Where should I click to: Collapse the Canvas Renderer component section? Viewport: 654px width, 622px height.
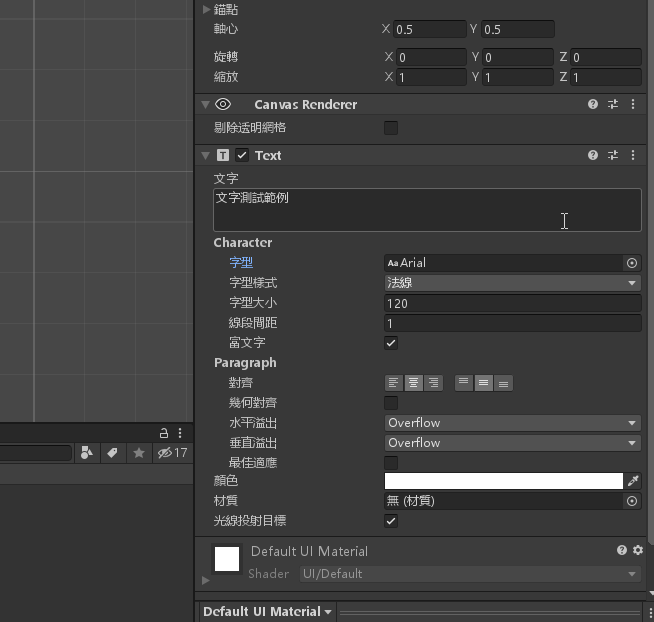pyautogui.click(x=205, y=104)
